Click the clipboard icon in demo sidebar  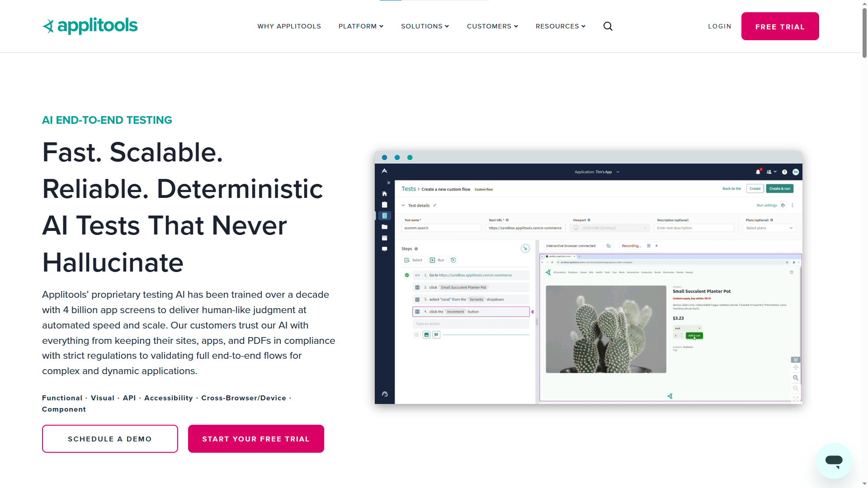[x=384, y=205]
